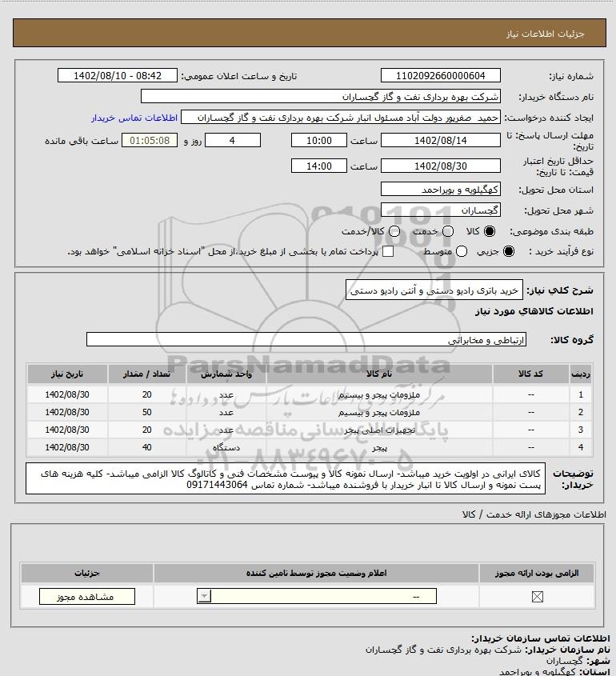Click the مشاهده مجوز button
The width and height of the screenshot is (616, 676).
(x=86, y=597)
